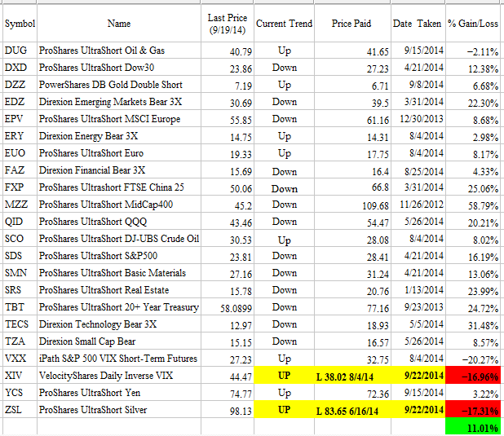Image resolution: width=504 pixels, height=436 pixels.
Task: Click the Name column header
Action: [119, 23]
